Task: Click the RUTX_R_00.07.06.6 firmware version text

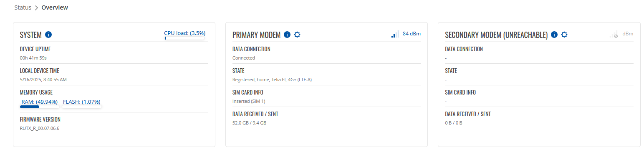Action: point(40,128)
